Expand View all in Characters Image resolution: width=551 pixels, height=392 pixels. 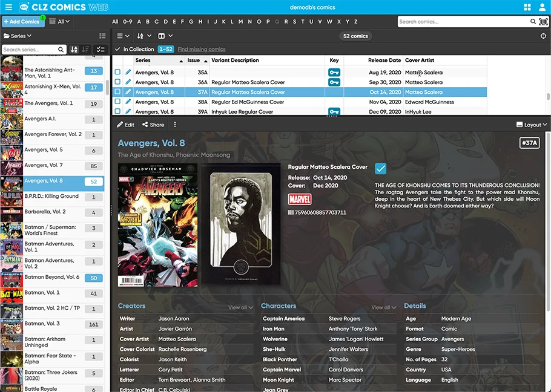[x=384, y=307]
